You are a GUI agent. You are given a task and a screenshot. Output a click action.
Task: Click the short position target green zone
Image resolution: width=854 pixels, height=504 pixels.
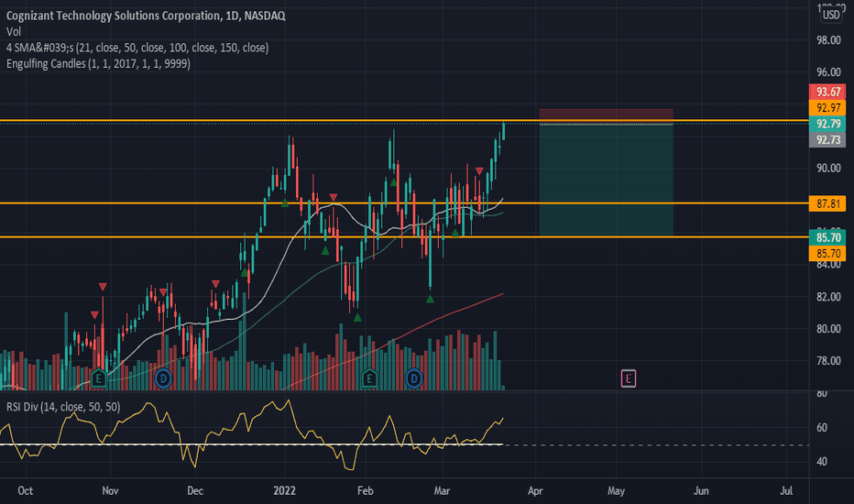(607, 180)
